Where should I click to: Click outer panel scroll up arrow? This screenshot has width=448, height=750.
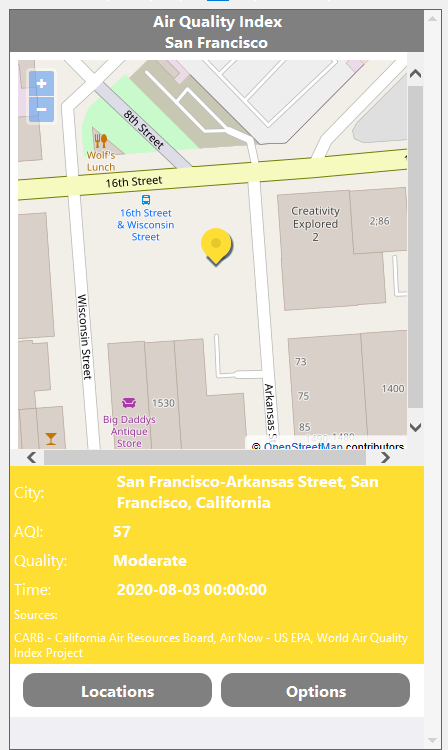[433, 19]
